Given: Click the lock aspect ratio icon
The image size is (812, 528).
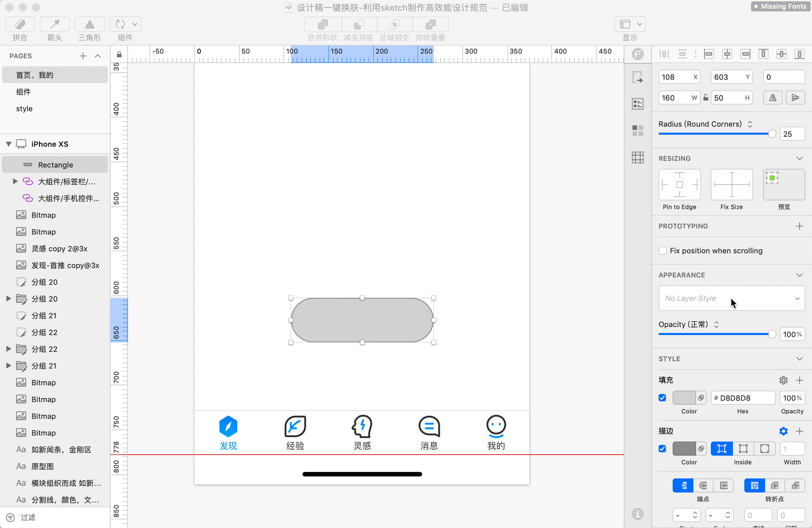Looking at the screenshot, I should pyautogui.click(x=705, y=98).
